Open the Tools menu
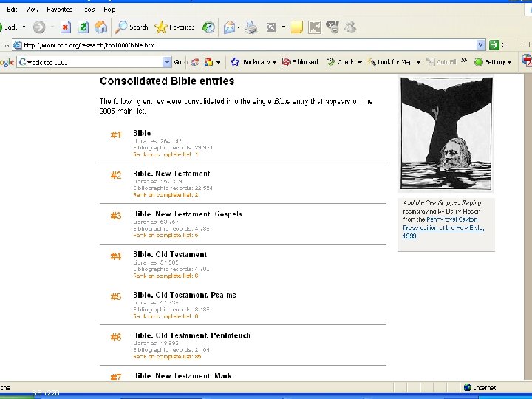 coord(89,10)
